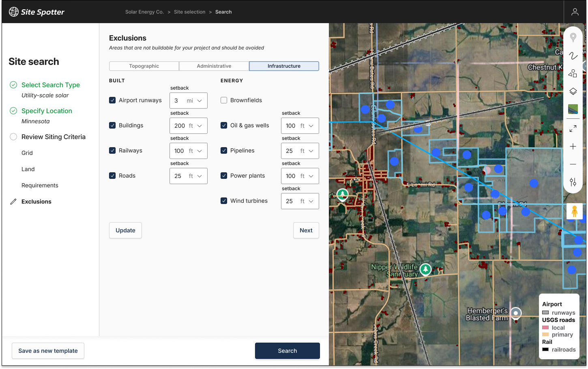Zoom out on the map

click(573, 164)
